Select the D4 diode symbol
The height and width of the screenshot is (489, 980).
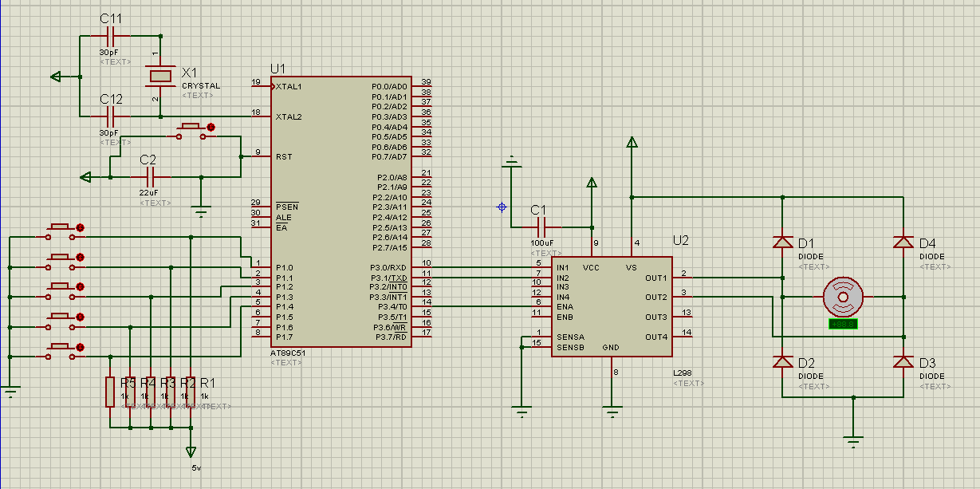pyautogui.click(x=903, y=242)
